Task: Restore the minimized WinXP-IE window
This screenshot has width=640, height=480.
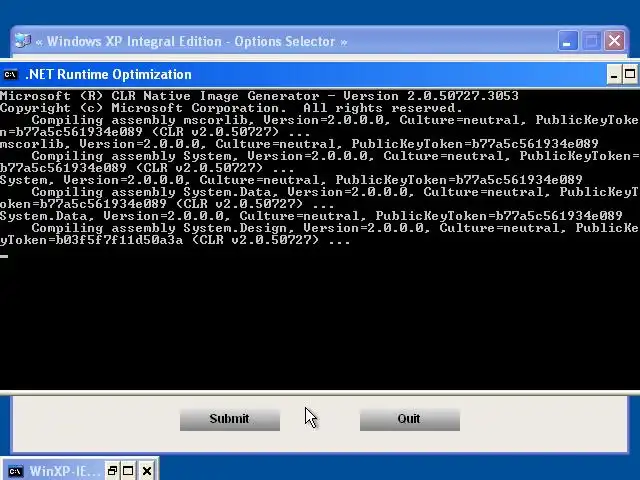Action: pos(112,471)
